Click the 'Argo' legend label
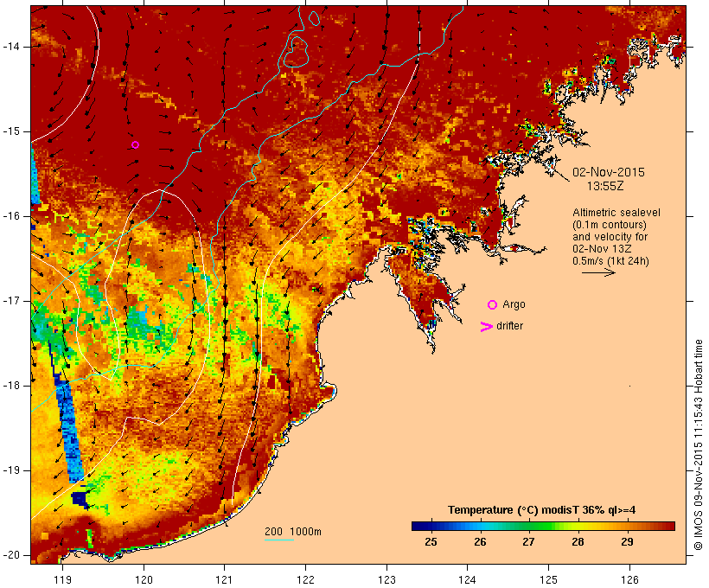709x588 pixels. pyautogui.click(x=514, y=304)
